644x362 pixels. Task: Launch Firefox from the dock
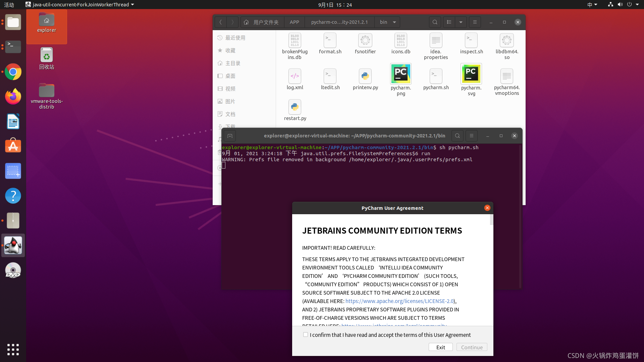pyautogui.click(x=13, y=97)
